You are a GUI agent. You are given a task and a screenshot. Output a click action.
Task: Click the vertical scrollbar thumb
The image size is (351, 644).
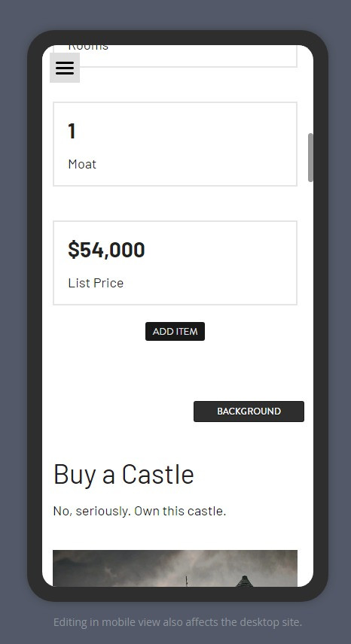(310, 157)
